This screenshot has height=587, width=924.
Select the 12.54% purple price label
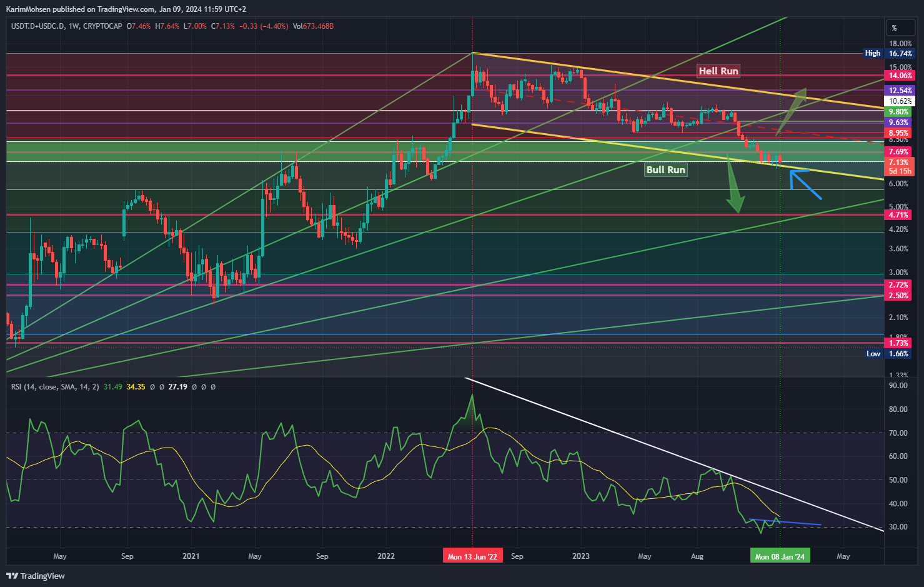point(900,91)
